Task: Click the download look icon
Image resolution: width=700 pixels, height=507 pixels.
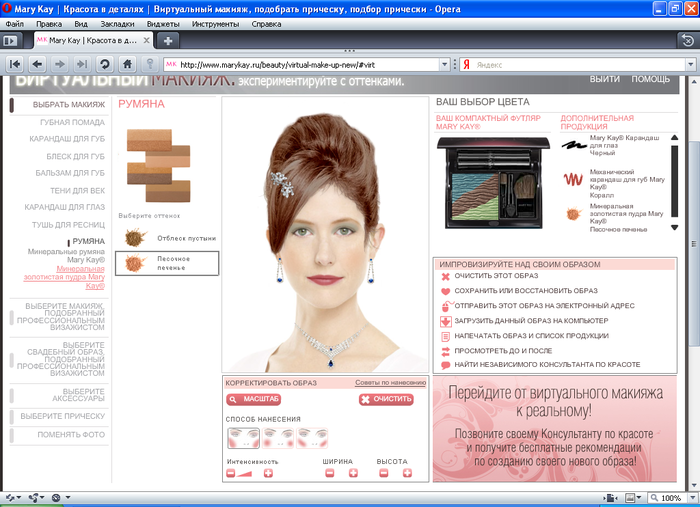Action: [446, 321]
